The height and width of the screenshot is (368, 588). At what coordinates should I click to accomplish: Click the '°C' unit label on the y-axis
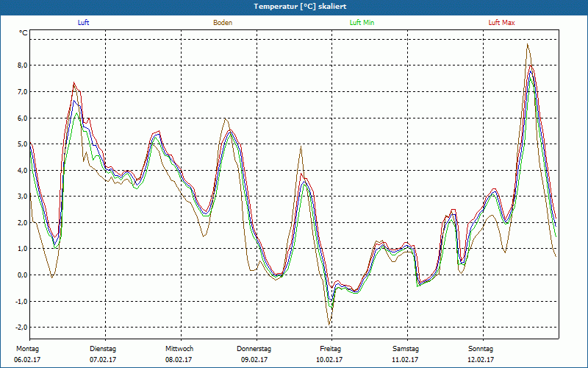click(24, 33)
